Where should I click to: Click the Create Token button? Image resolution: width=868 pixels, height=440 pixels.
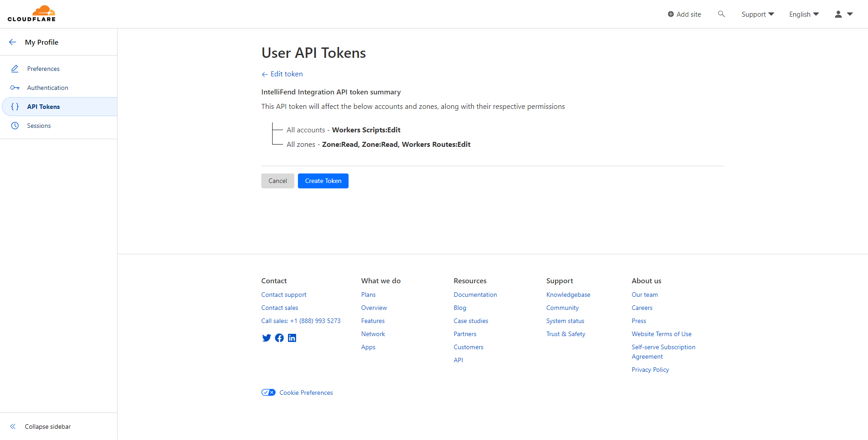(323, 181)
